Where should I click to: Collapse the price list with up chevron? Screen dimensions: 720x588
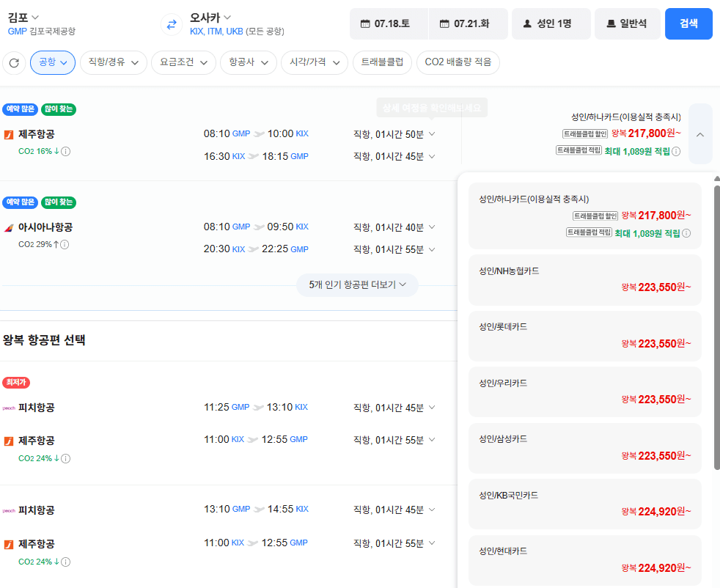700,134
